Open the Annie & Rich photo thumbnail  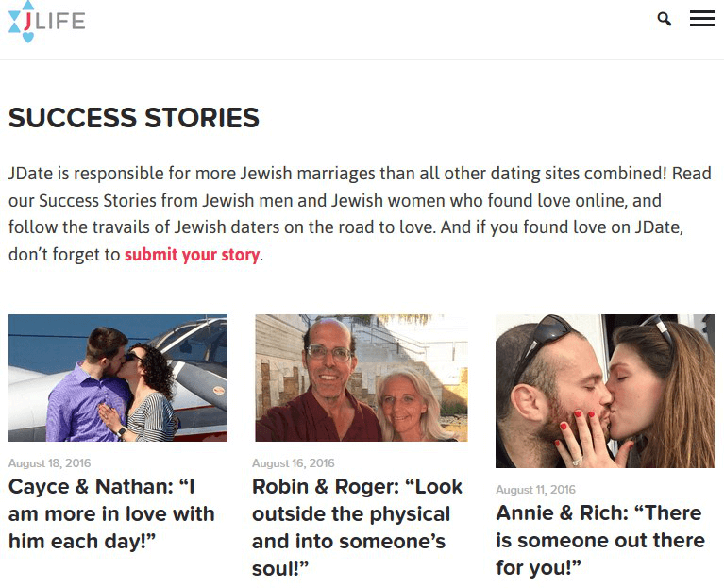(604, 391)
